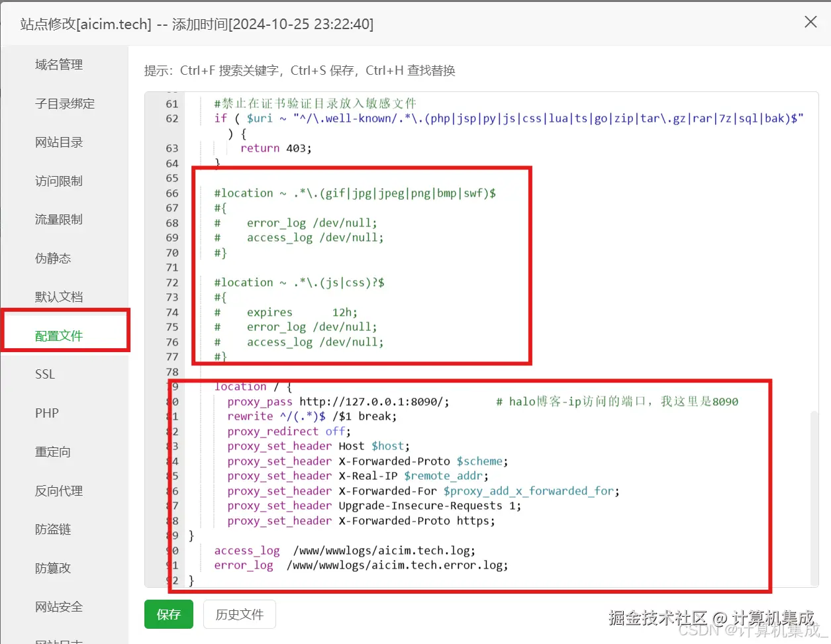
Task: Open the 伪静态 tab
Action: [53, 258]
